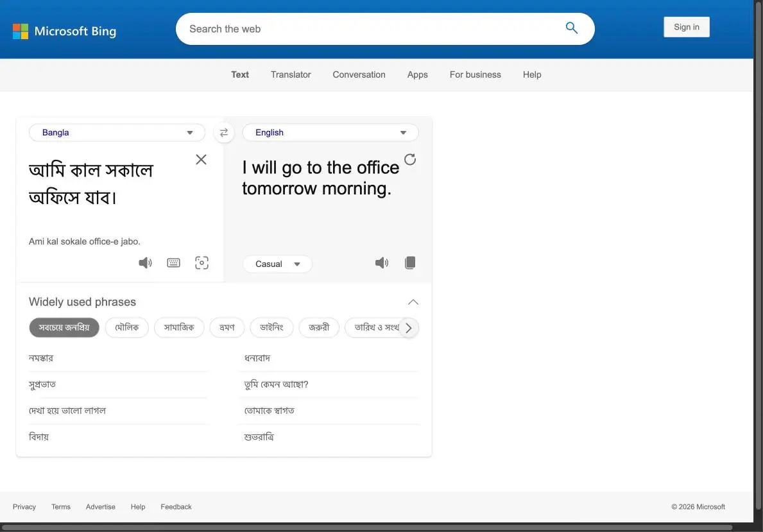Click the magnifier search icon

[571, 28]
